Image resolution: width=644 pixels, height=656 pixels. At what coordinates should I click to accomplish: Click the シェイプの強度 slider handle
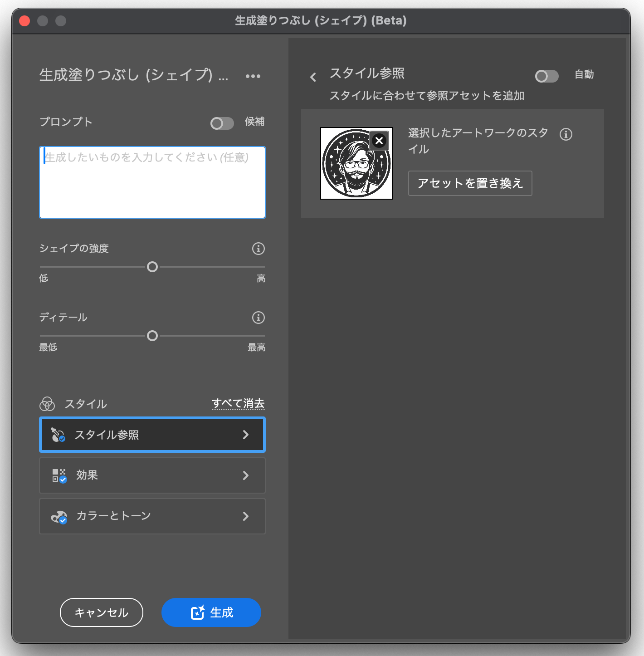(x=152, y=267)
